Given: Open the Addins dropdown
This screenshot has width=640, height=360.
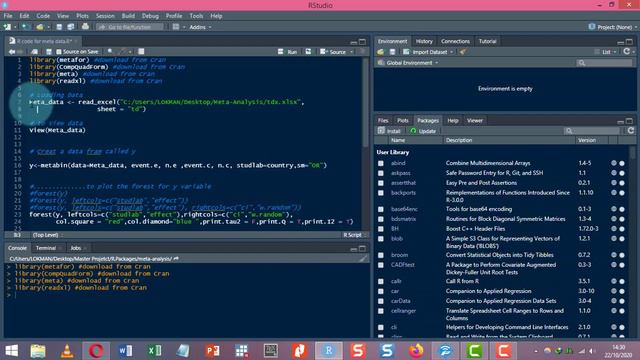Looking at the screenshot, I should pyautogui.click(x=200, y=27).
